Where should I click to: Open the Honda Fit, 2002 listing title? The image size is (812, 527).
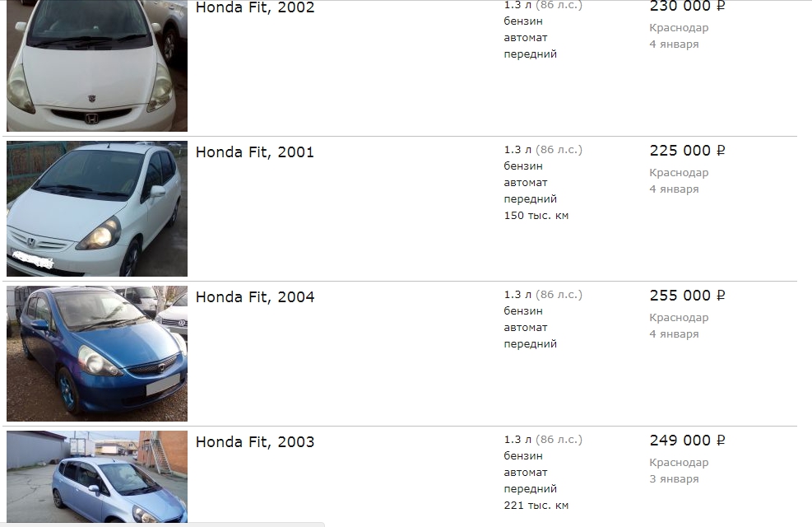(255, 7)
